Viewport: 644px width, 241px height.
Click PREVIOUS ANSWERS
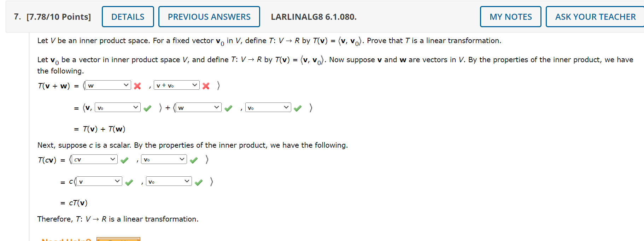[209, 16]
